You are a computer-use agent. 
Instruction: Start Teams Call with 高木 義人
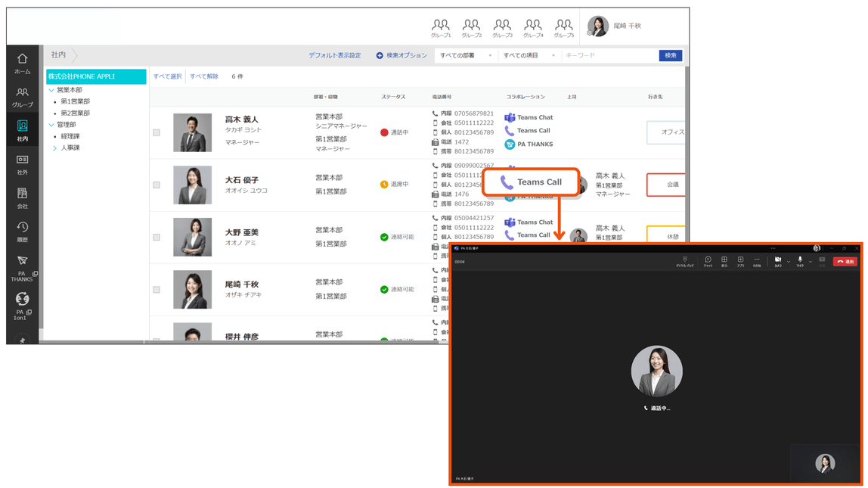pos(528,131)
